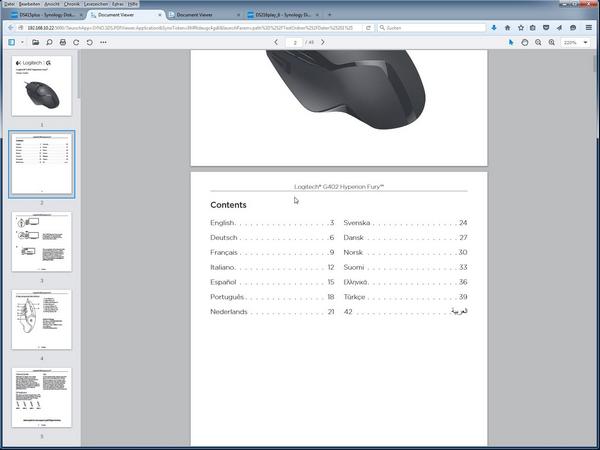Click the Find in document magnifier icon
This screenshot has height=450, width=600.
(49, 42)
